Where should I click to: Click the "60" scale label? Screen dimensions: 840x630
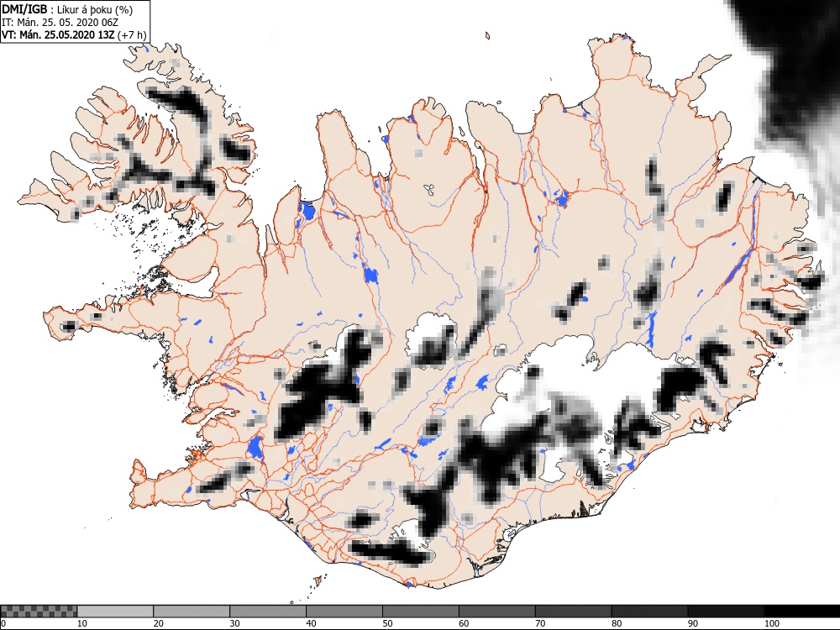click(x=464, y=623)
